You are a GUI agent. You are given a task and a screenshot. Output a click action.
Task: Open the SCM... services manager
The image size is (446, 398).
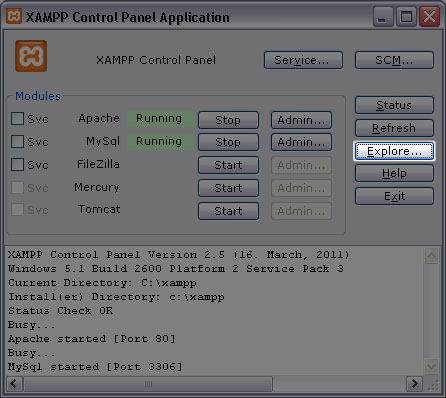[x=394, y=60]
